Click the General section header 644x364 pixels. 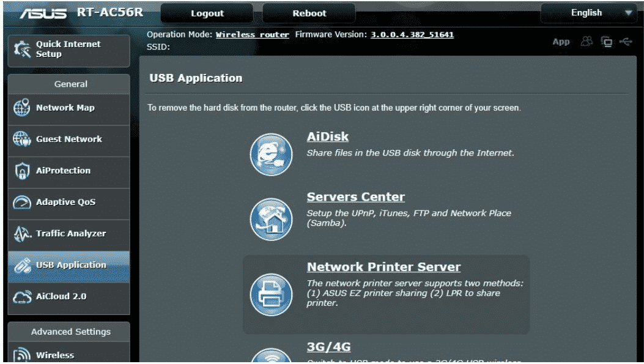coord(71,84)
